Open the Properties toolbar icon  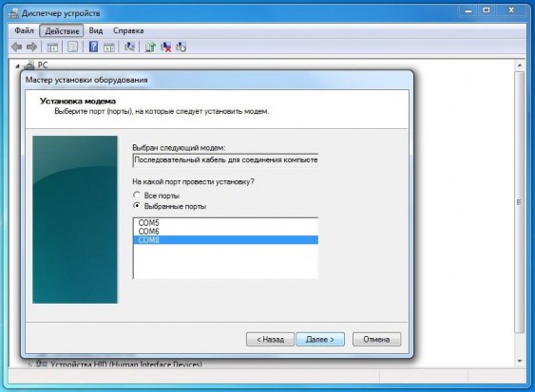click(x=72, y=47)
